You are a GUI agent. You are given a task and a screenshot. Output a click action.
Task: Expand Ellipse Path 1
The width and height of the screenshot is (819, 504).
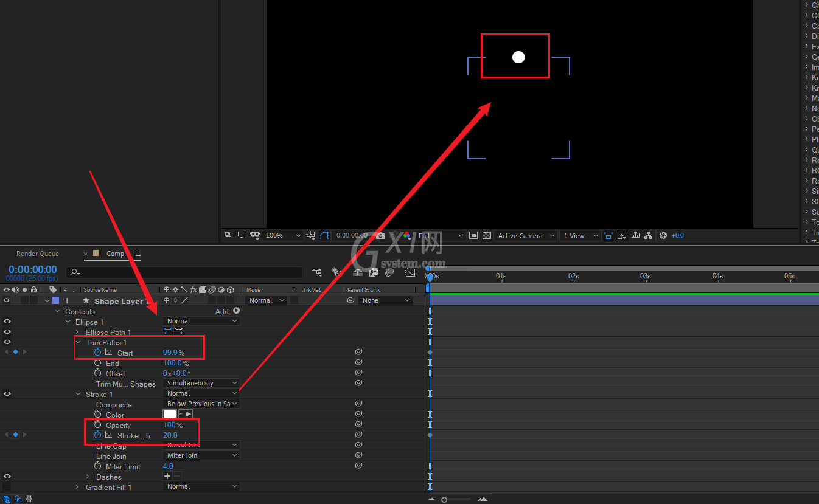tap(77, 332)
